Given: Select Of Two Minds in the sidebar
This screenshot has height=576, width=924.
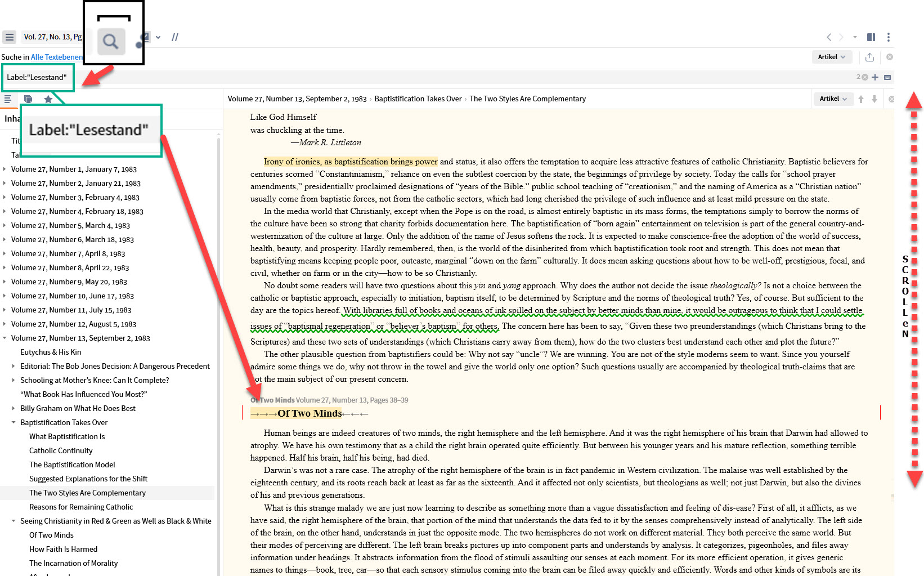Looking at the screenshot, I should (51, 535).
